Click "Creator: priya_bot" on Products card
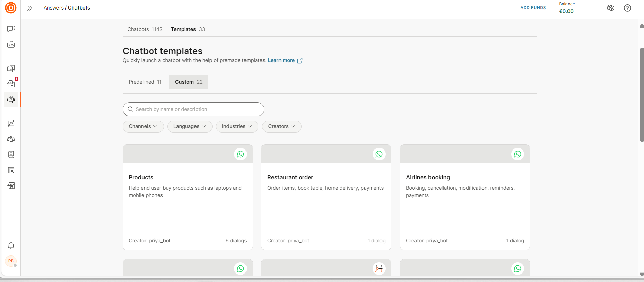The width and height of the screenshot is (644, 282). 150,241
